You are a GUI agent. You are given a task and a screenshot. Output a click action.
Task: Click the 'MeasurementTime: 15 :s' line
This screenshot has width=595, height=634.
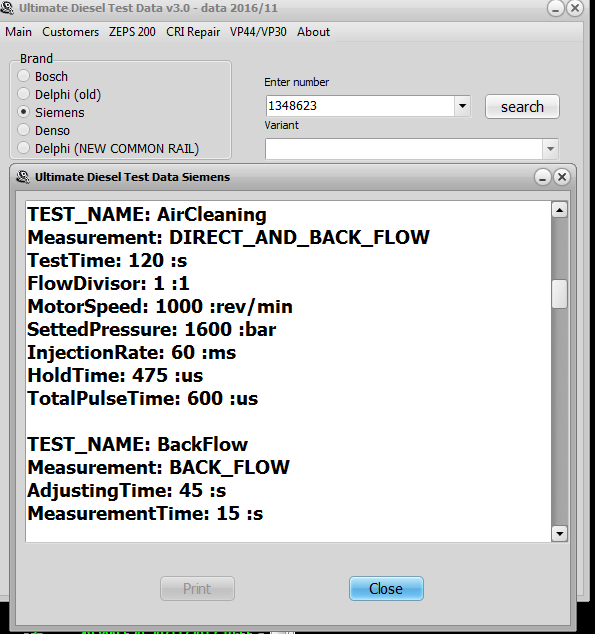(x=145, y=514)
